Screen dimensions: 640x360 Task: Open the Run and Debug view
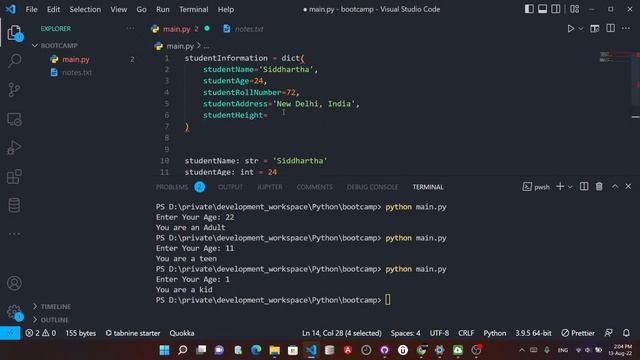click(x=14, y=148)
